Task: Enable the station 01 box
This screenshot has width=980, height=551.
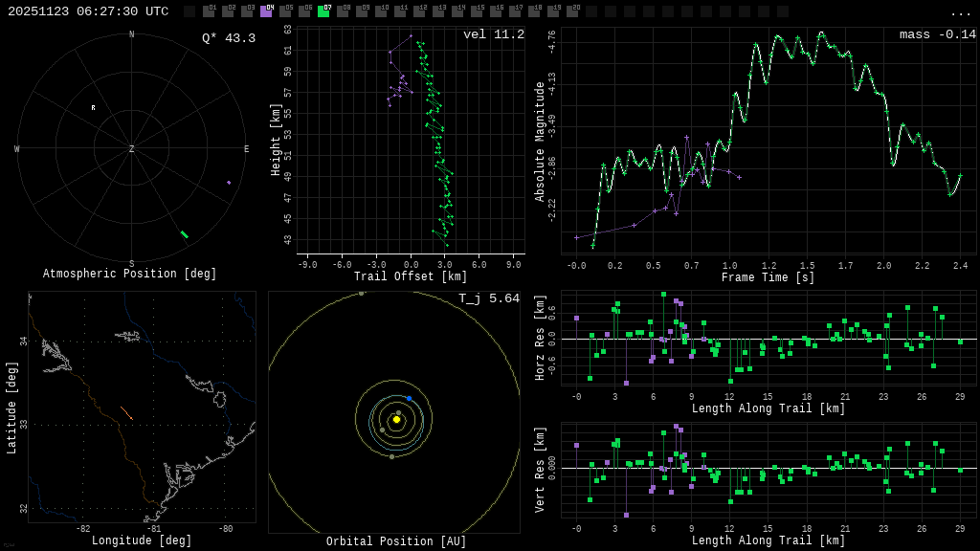Action: 209,11
